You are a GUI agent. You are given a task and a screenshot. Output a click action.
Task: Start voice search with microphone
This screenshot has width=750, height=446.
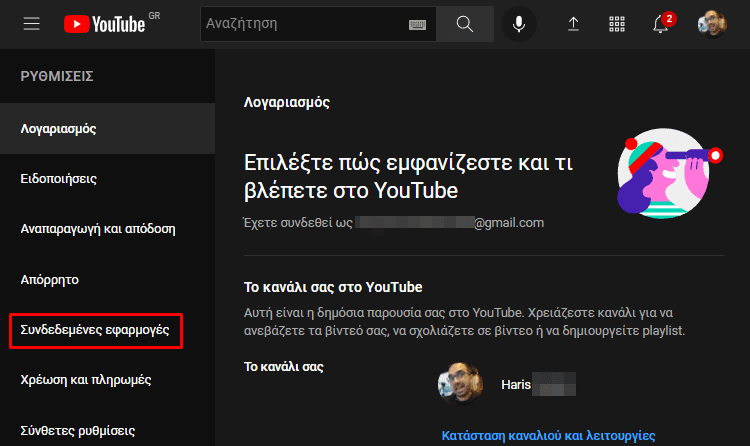pyautogui.click(x=518, y=23)
